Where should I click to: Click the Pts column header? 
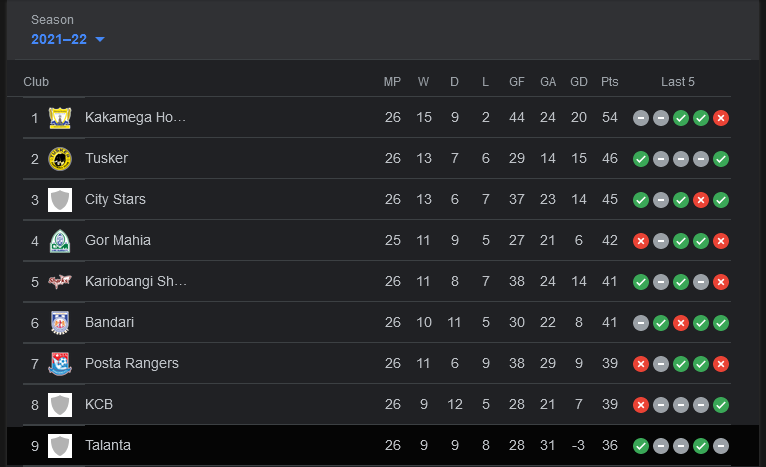click(x=610, y=82)
